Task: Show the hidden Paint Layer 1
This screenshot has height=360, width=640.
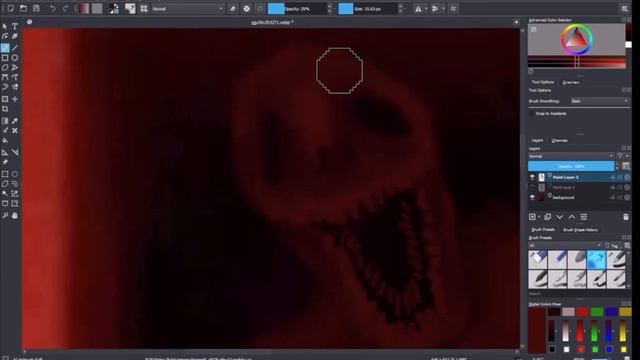Action: (x=532, y=187)
